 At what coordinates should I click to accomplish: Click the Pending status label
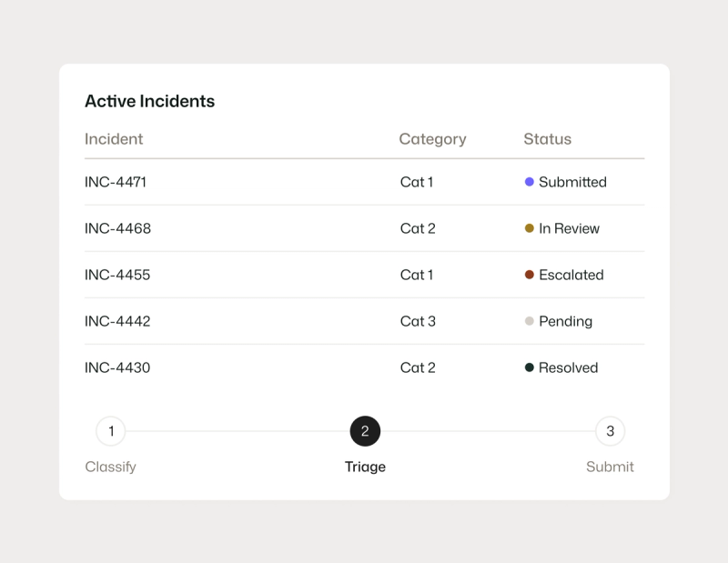pos(565,322)
